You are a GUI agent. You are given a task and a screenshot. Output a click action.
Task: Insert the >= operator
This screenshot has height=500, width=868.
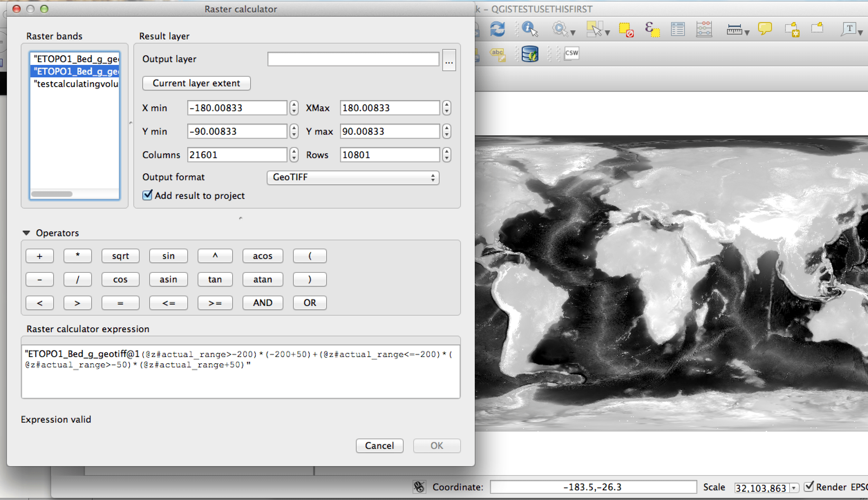point(215,303)
